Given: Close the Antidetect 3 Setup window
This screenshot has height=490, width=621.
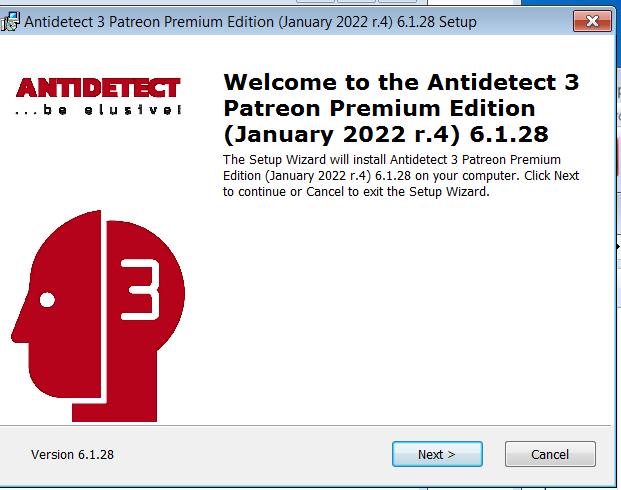Looking at the screenshot, I should pyautogui.click(x=592, y=21).
